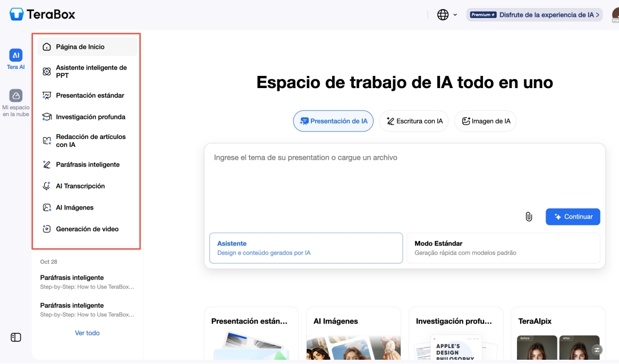Click the TeraBox logo
The width and height of the screenshot is (619, 364).
[x=42, y=14]
